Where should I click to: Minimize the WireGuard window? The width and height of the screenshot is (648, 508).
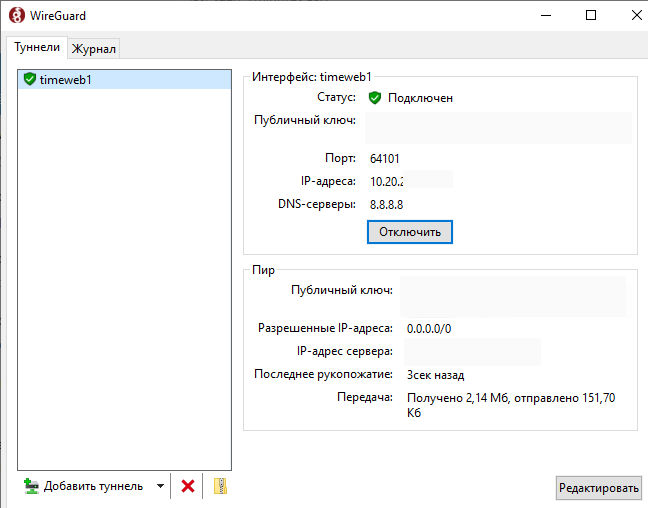pyautogui.click(x=546, y=16)
